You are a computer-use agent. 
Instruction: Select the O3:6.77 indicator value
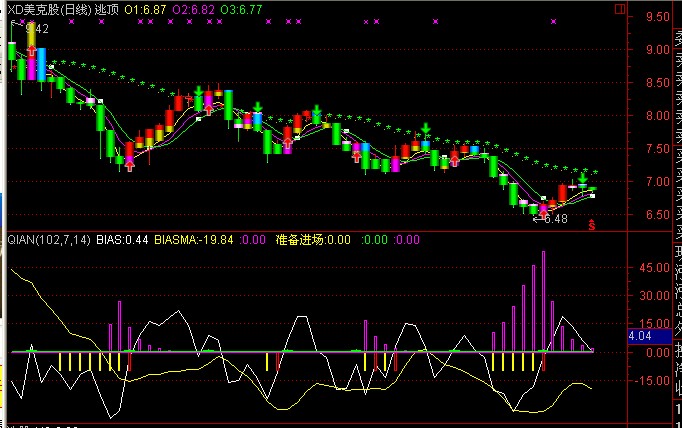242,8
